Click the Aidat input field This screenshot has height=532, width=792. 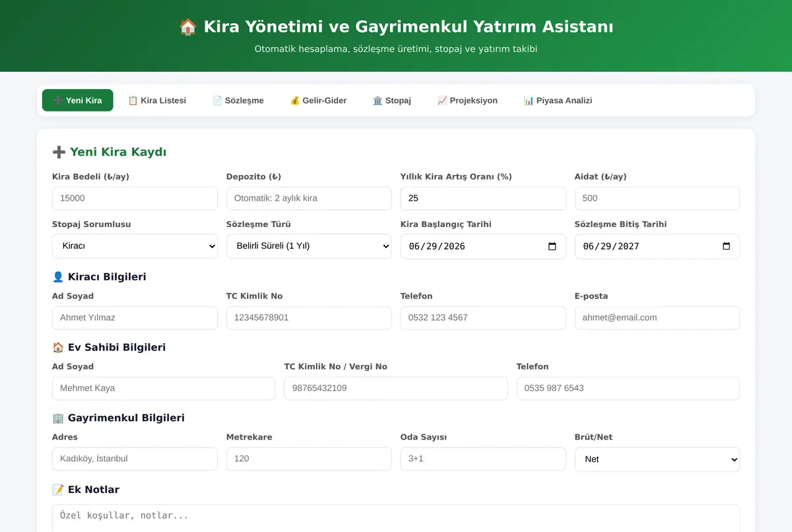tap(657, 198)
